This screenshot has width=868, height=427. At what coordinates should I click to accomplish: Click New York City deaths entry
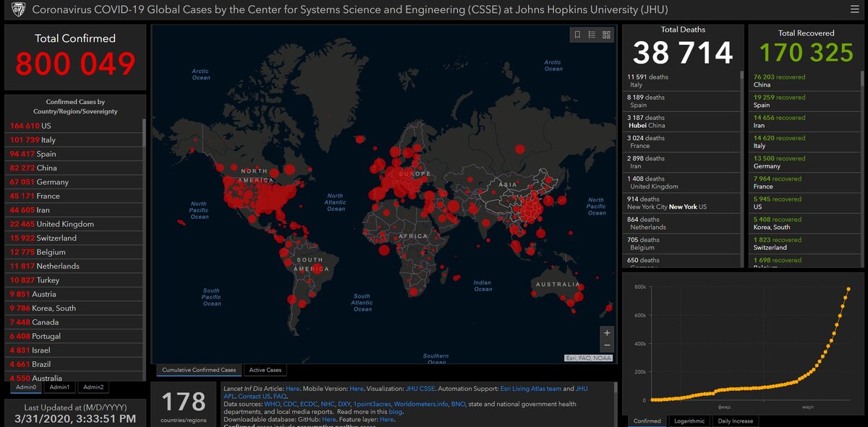[x=681, y=203]
